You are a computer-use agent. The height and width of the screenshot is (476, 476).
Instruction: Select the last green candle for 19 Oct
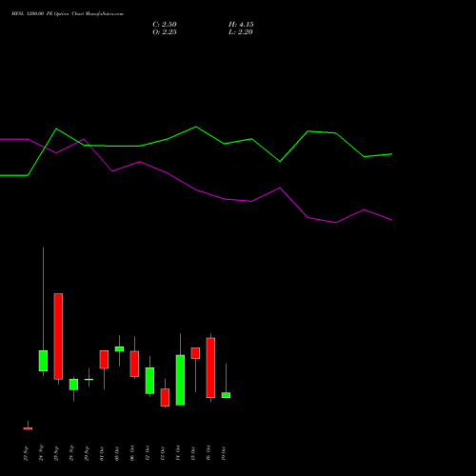pyautogui.click(x=226, y=395)
